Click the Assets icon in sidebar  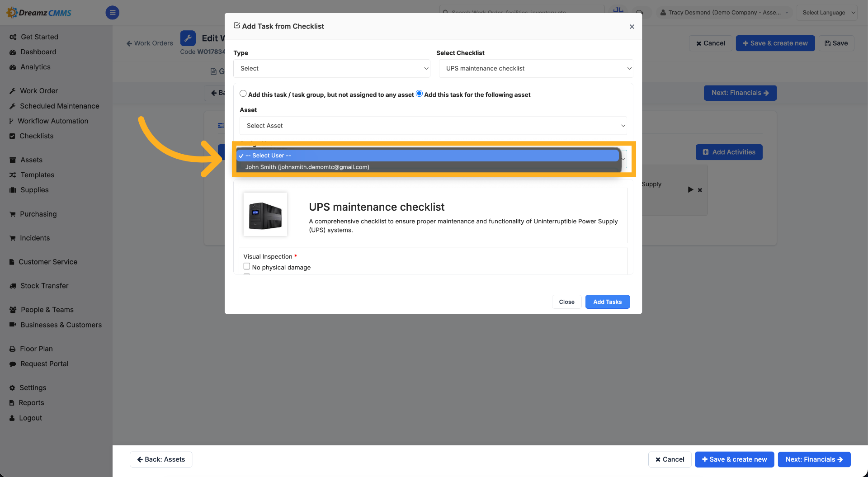(13, 160)
